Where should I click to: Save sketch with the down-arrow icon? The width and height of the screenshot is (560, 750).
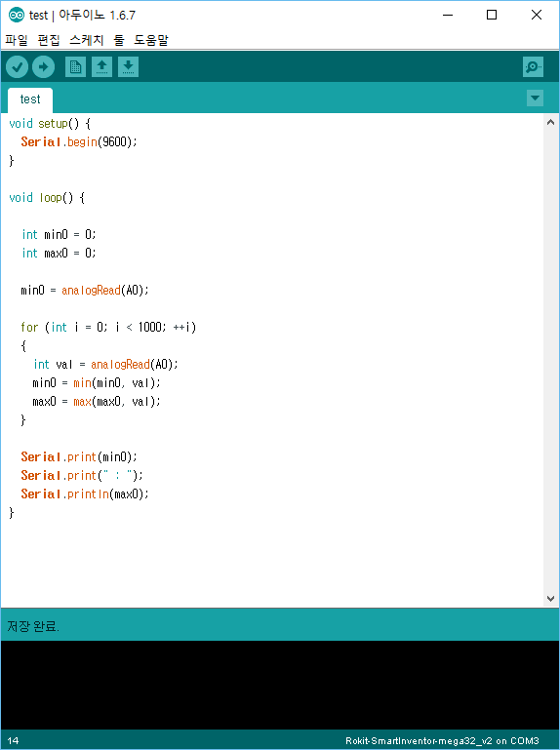[128, 67]
